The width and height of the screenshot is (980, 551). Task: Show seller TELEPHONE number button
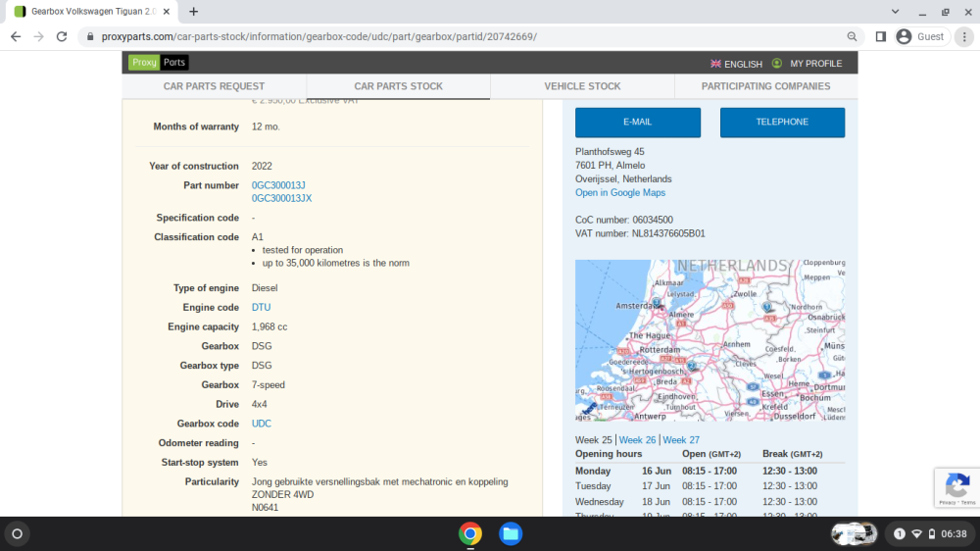[x=782, y=122]
